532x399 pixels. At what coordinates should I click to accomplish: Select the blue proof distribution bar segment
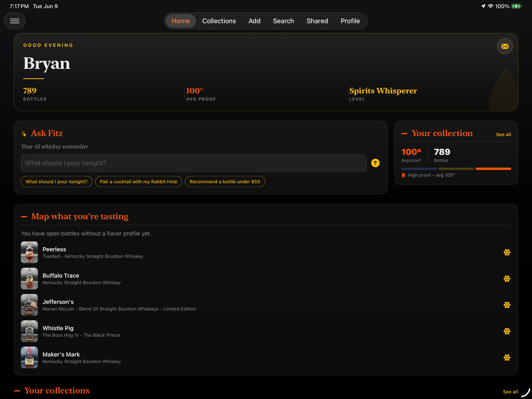click(419, 169)
